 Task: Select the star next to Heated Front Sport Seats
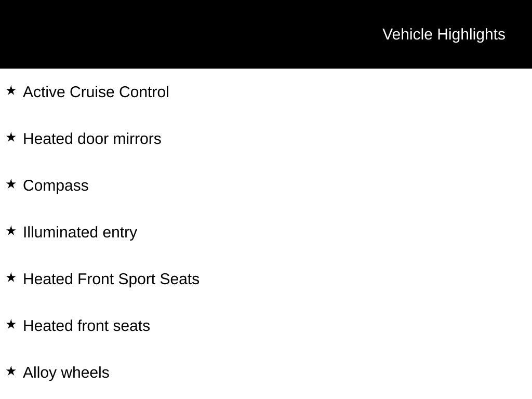click(11, 278)
